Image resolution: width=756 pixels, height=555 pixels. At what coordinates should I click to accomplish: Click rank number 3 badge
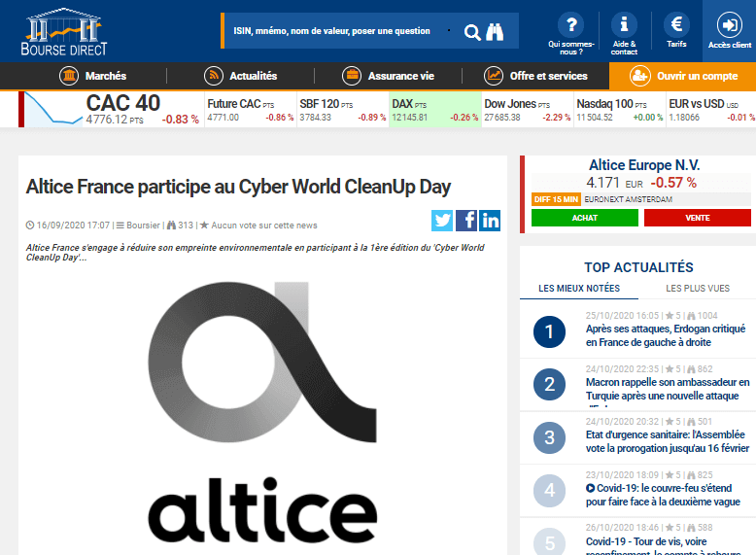click(x=549, y=437)
